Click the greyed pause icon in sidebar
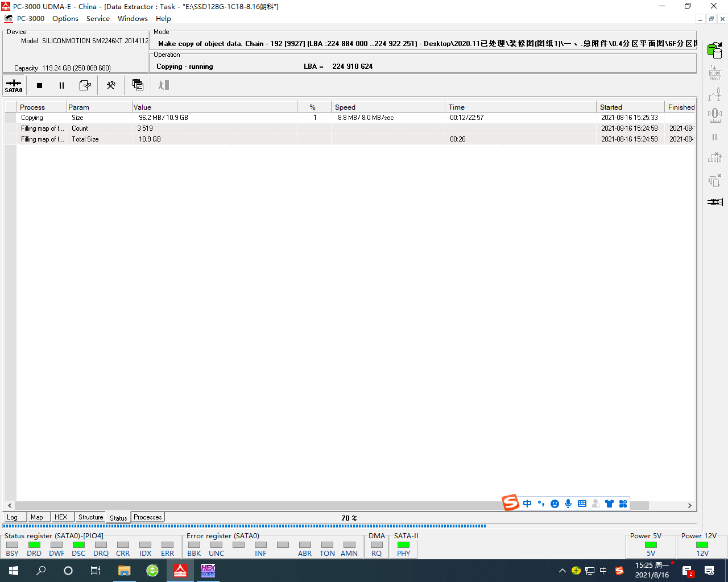 [x=715, y=137]
